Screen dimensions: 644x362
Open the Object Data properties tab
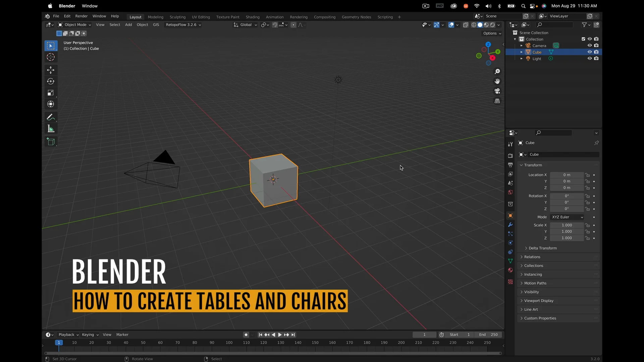tap(510, 261)
